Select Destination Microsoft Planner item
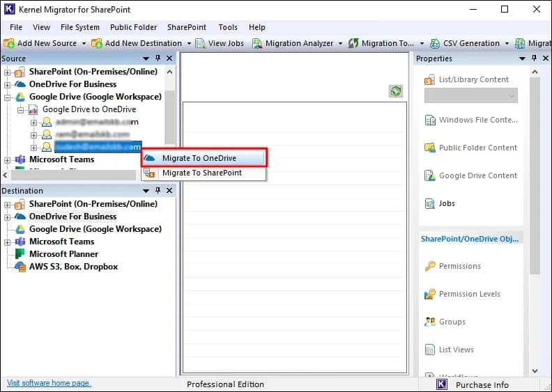This screenshot has width=552, height=392. click(63, 254)
